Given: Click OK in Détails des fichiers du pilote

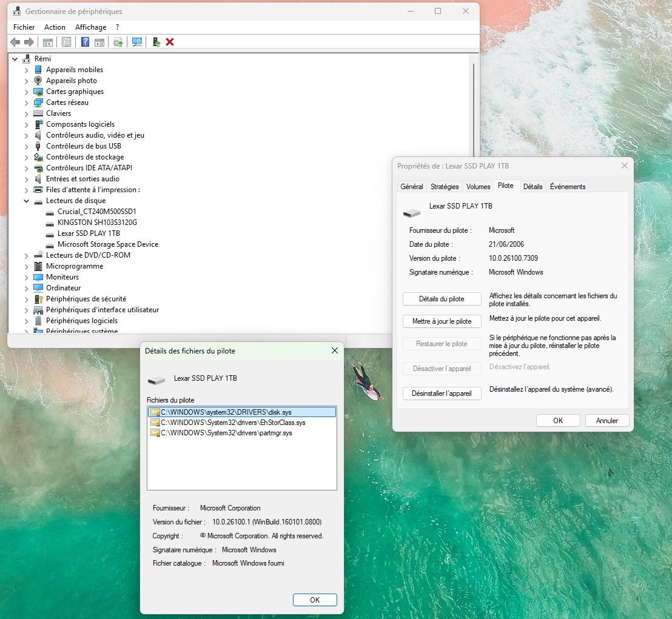Looking at the screenshot, I should (x=315, y=600).
